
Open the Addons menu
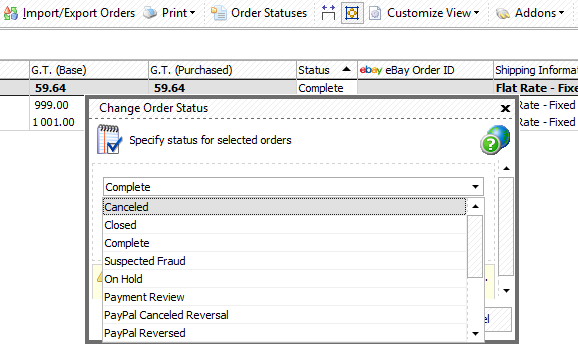pyautogui.click(x=530, y=13)
